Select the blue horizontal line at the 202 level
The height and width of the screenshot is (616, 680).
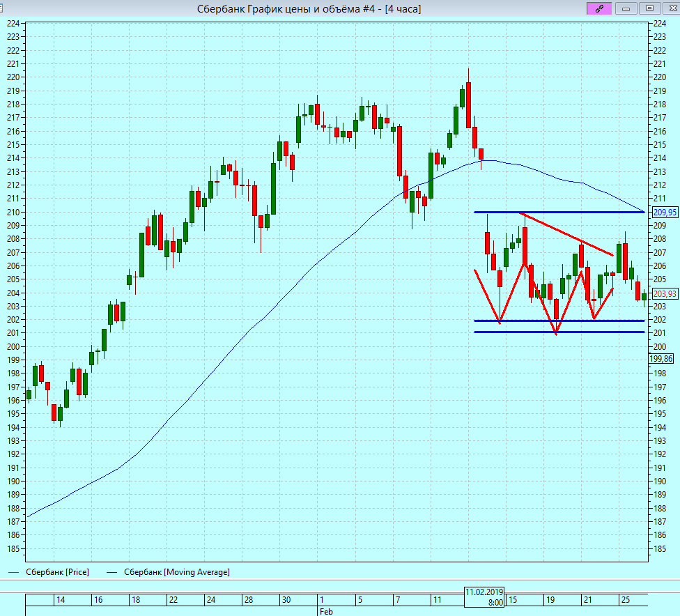coord(559,321)
